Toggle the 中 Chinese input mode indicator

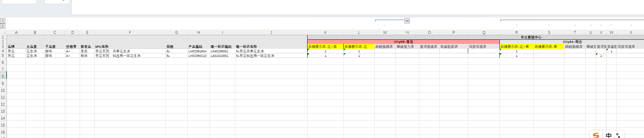pos(609,135)
